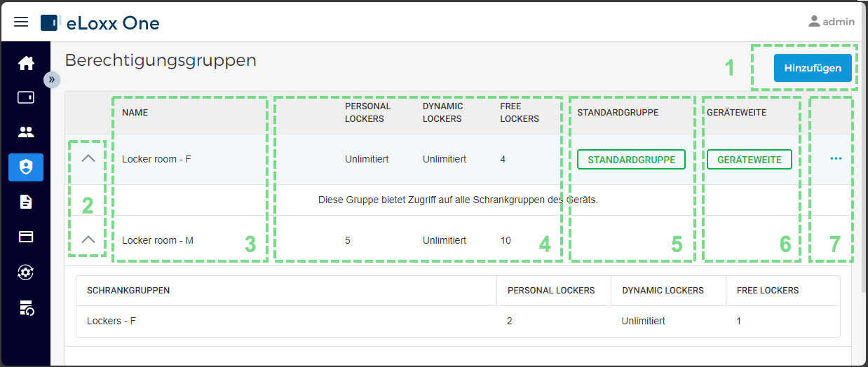Click the green STANDARDGRUPPE badge

tap(632, 160)
